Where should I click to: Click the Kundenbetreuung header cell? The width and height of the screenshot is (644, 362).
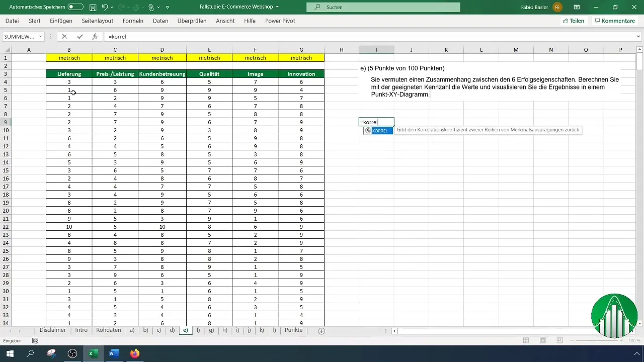click(x=162, y=74)
